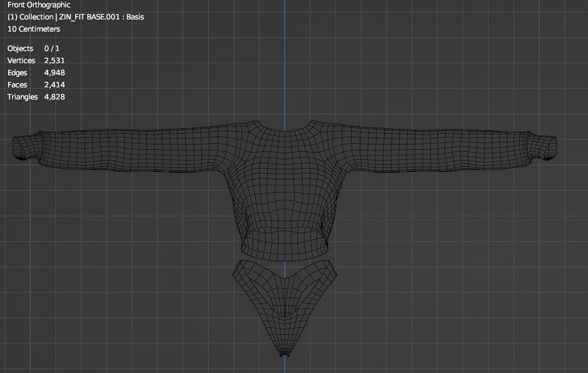588x373 pixels.
Task: Click the "Front Orthographic" view label
Action: point(39,5)
